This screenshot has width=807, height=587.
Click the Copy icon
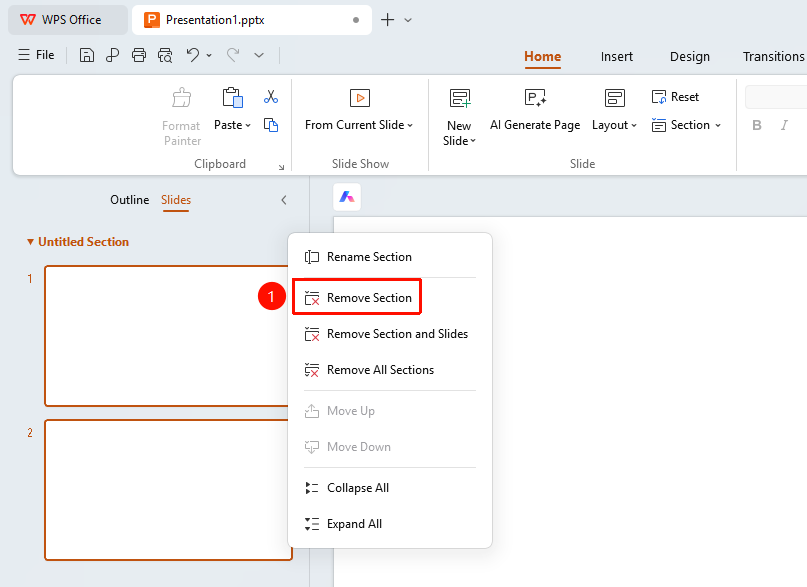pyautogui.click(x=271, y=125)
